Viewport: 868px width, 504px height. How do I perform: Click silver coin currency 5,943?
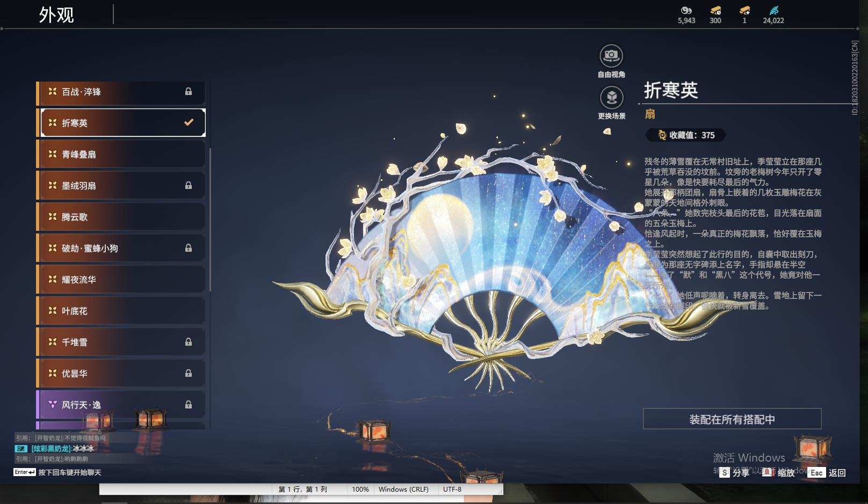pos(686,16)
